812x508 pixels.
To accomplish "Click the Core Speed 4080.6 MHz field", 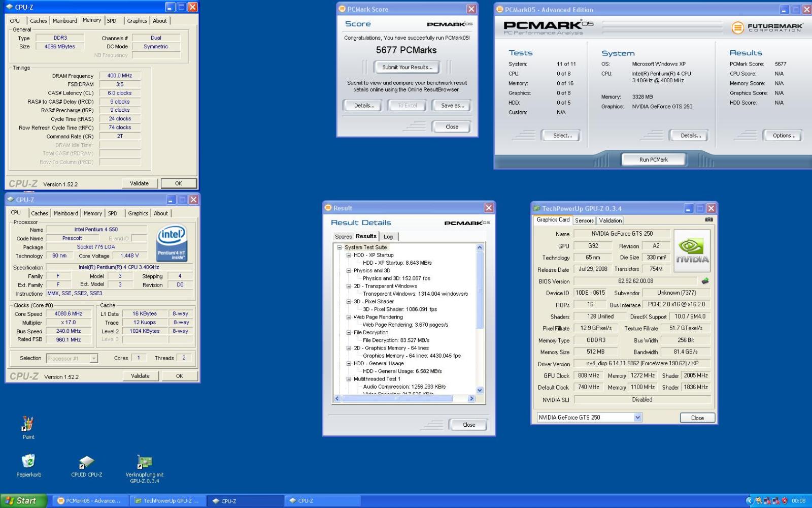I will (x=69, y=314).
